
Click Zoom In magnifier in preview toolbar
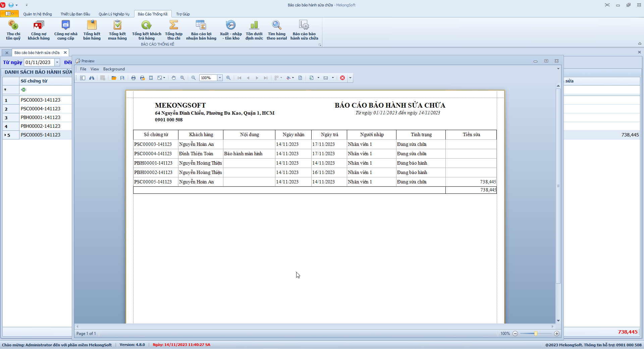click(x=228, y=78)
